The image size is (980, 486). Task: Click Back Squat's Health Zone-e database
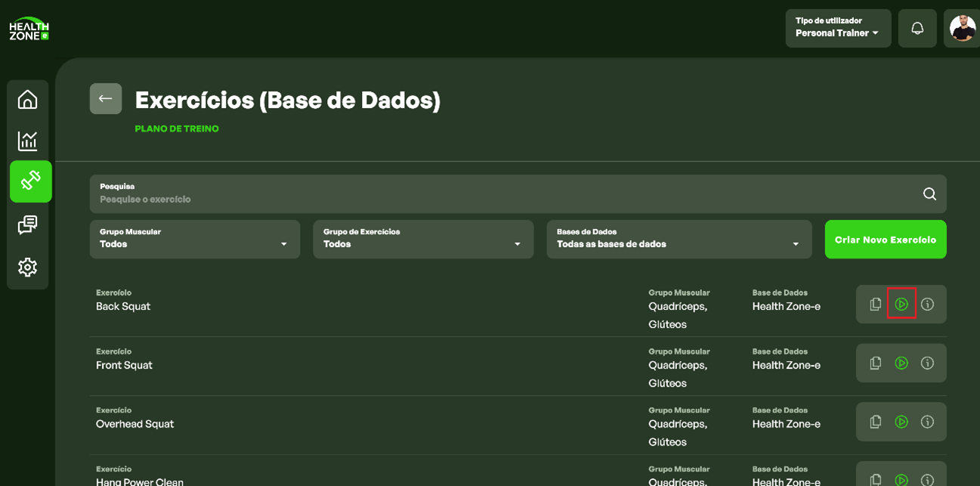point(787,306)
